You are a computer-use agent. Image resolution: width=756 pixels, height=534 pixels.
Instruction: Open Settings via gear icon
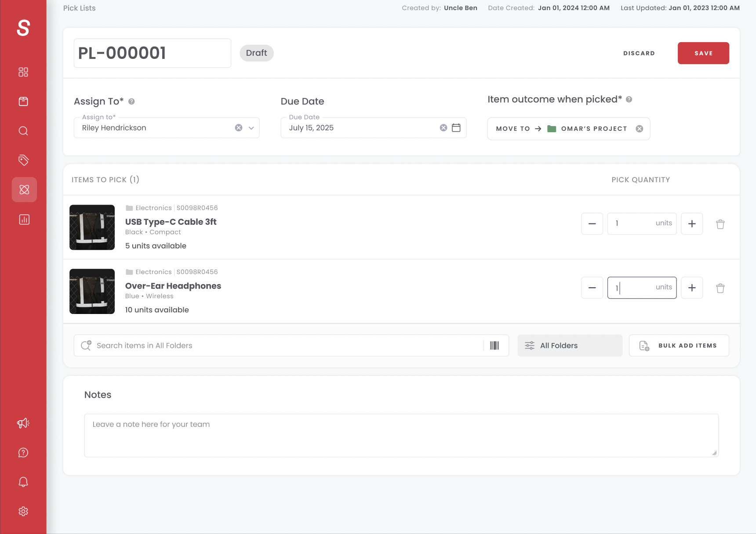tap(23, 511)
